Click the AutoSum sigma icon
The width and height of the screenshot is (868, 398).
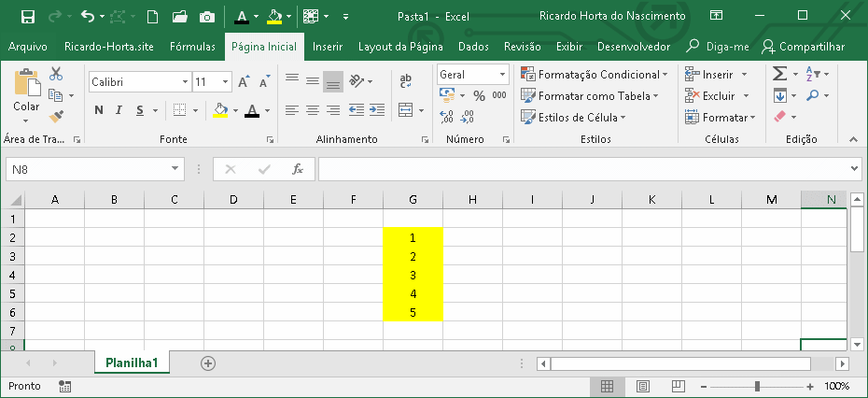click(x=780, y=74)
